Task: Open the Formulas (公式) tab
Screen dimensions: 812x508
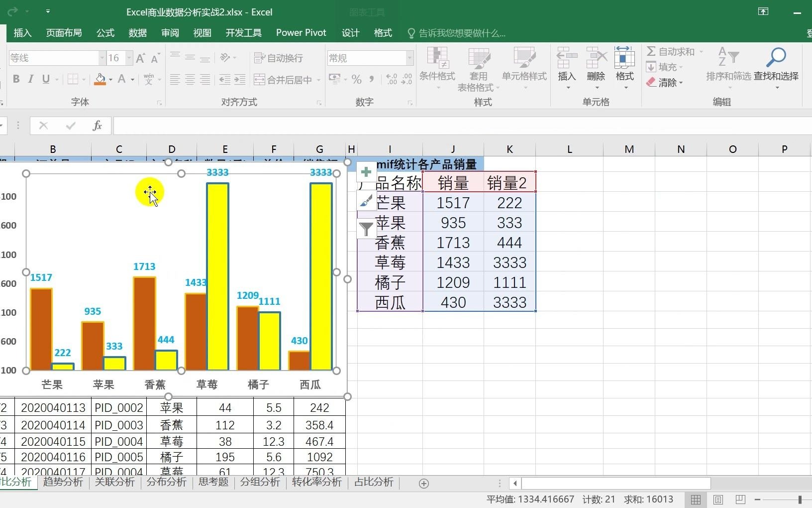Action: pos(105,33)
